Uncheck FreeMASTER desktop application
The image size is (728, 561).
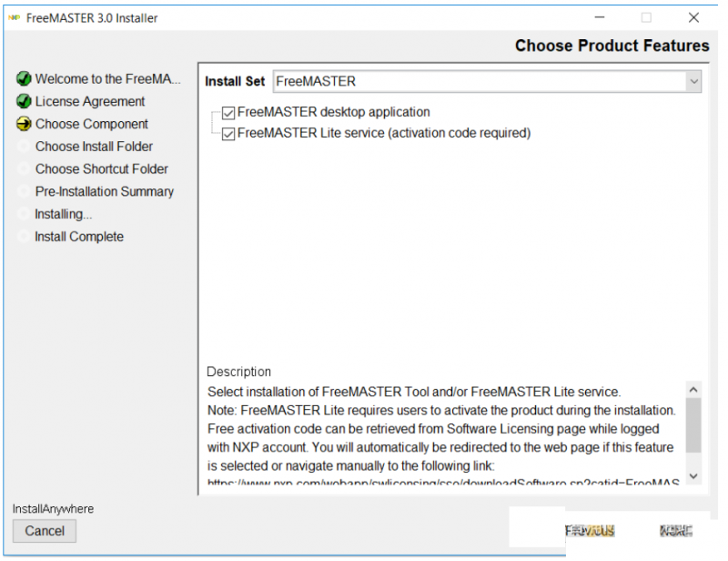(x=228, y=113)
